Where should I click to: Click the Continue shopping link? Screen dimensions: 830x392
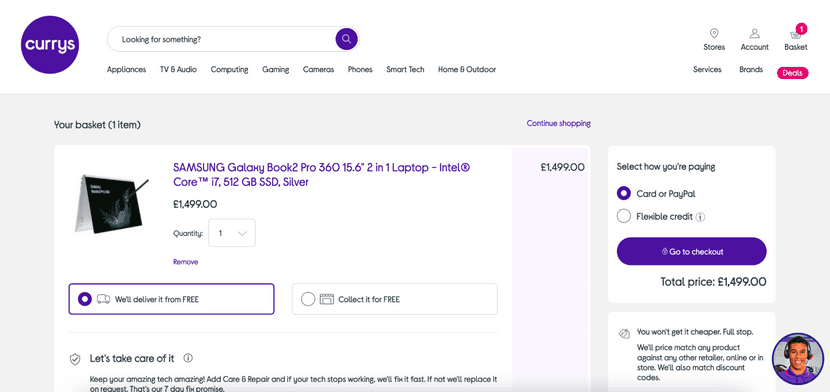(x=558, y=123)
